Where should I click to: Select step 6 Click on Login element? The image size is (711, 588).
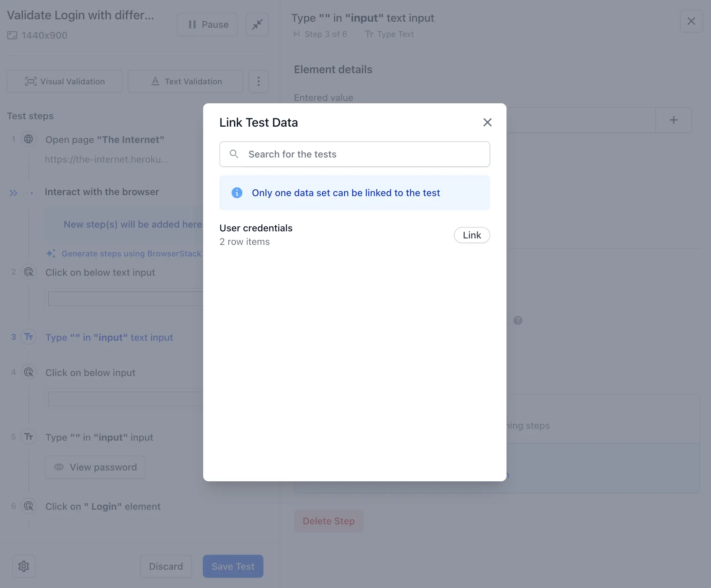coord(103,506)
